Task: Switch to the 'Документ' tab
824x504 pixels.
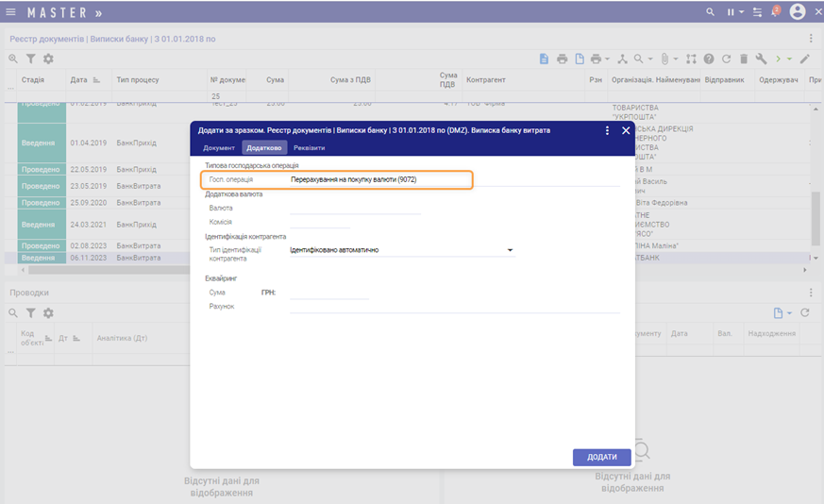Action: point(218,148)
